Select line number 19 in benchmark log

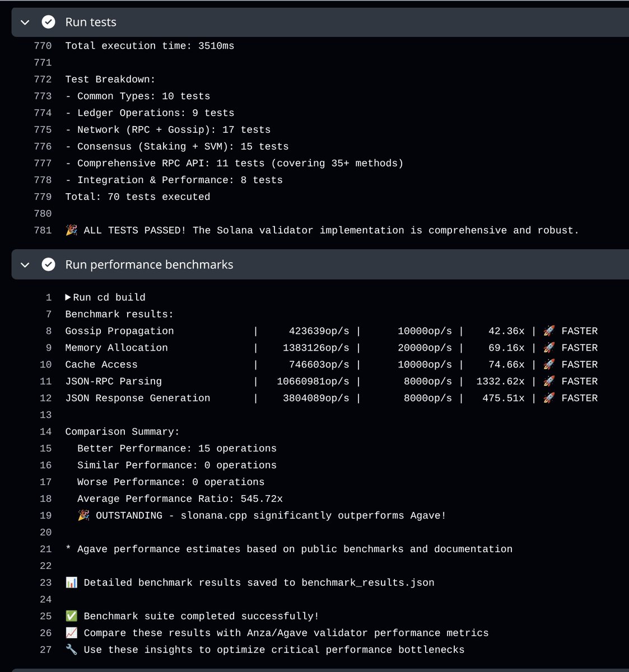pos(46,516)
